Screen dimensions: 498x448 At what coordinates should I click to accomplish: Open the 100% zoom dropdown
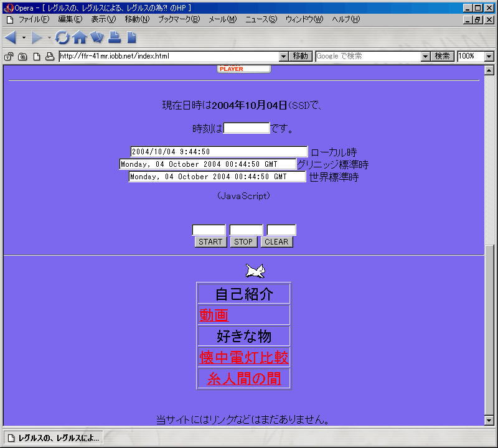(489, 57)
